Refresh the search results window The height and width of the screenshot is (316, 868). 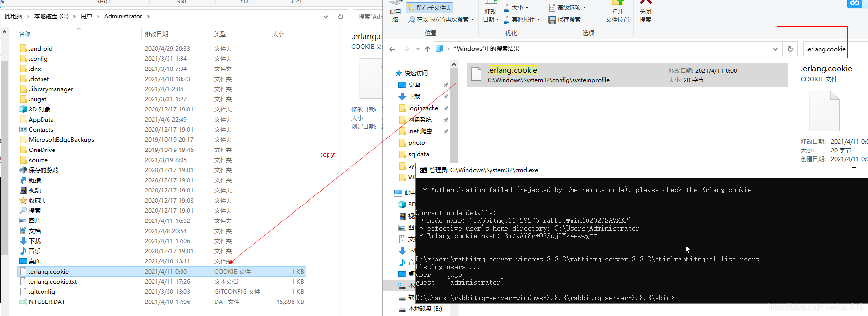tap(790, 49)
